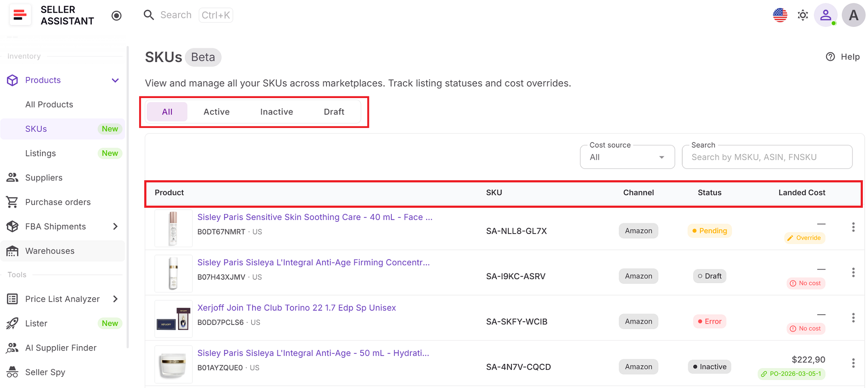
Task: Click the Purchase orders cart icon
Action: tap(12, 202)
